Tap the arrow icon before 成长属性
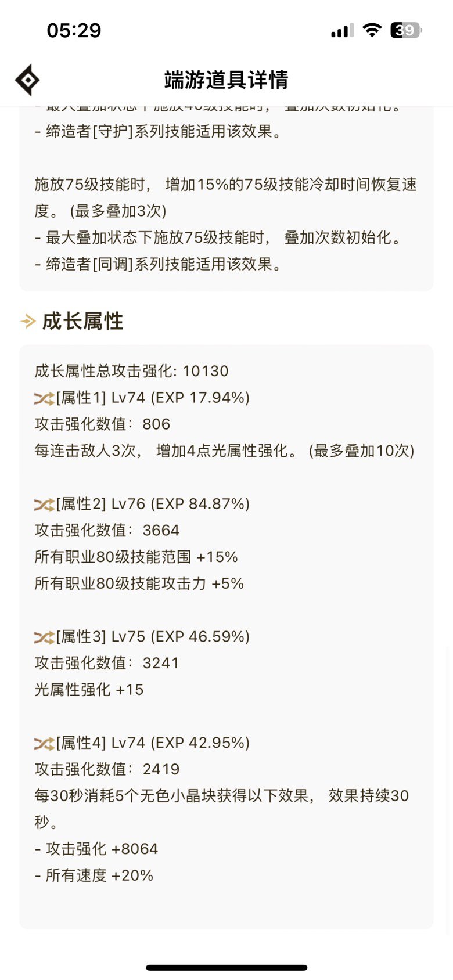This screenshot has width=453, height=980. point(28,321)
